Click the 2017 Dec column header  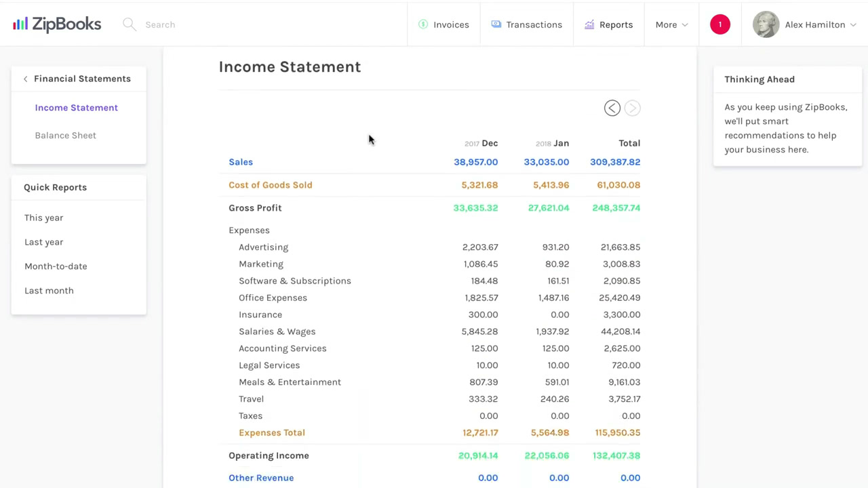[x=481, y=143]
